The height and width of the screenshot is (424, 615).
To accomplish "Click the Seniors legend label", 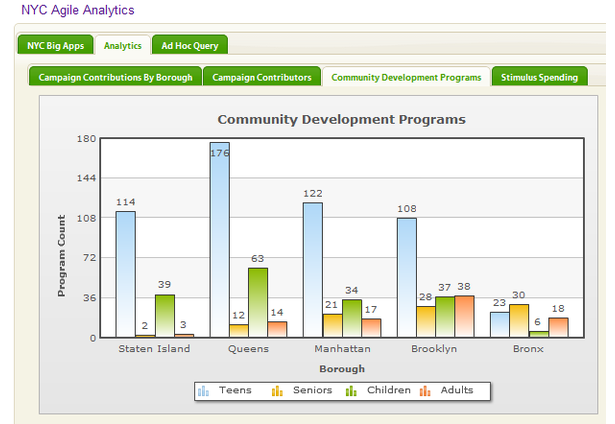I will [x=312, y=390].
